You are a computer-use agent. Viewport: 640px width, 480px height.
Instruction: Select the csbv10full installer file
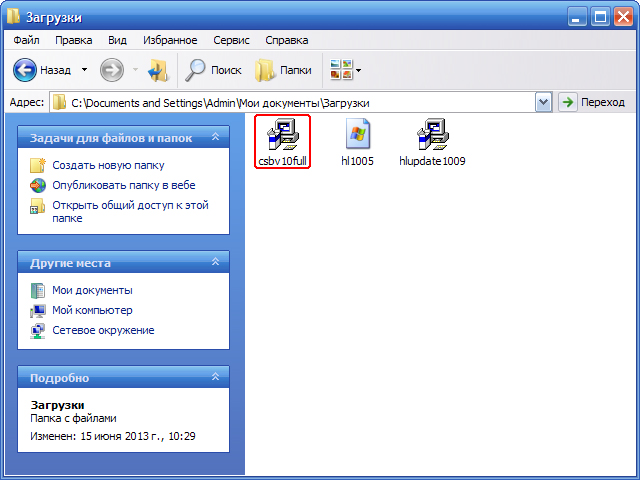point(282,142)
